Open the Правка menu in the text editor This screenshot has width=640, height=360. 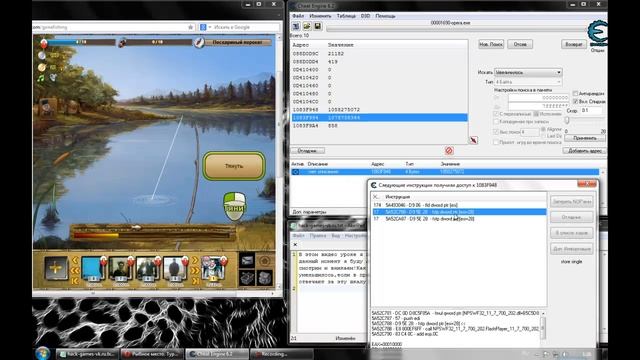pos(318,236)
